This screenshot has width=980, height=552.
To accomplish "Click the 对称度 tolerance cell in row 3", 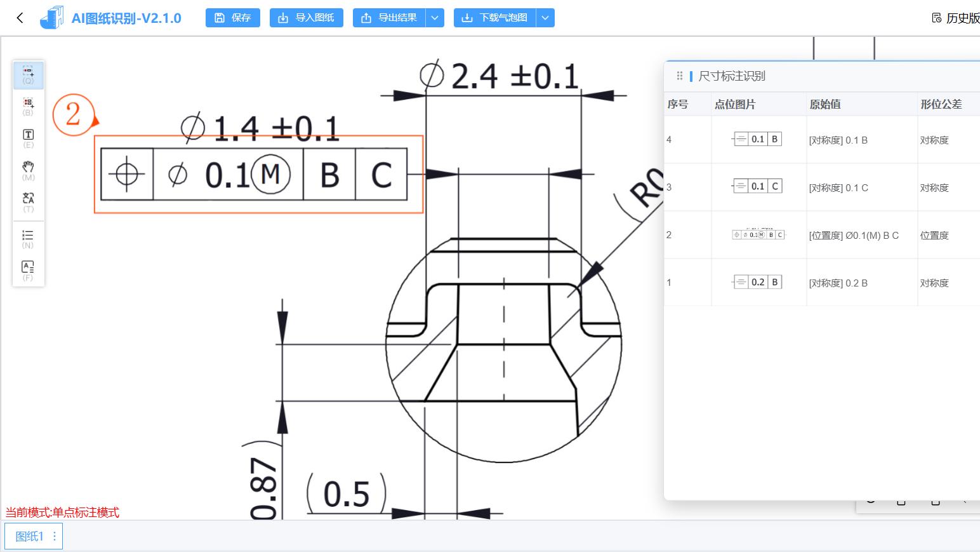I will point(934,188).
